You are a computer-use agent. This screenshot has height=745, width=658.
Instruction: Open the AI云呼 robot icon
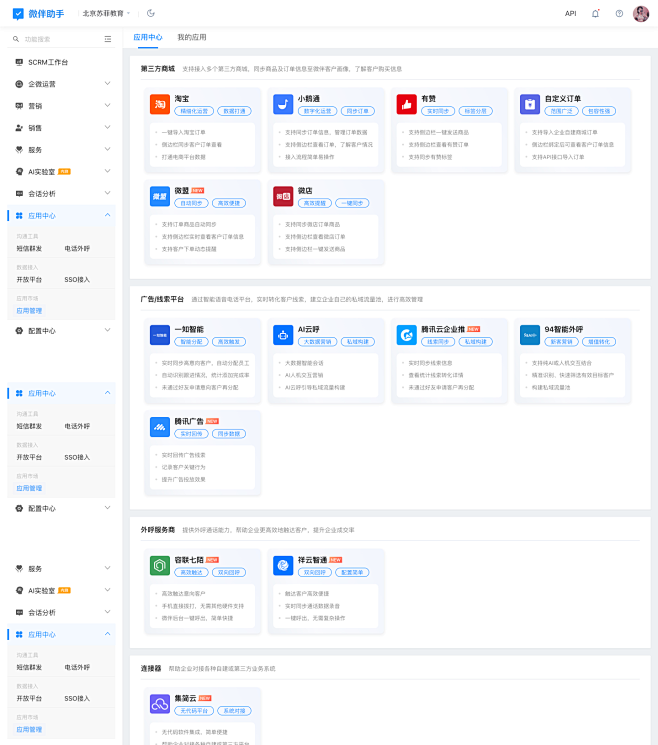pyautogui.click(x=283, y=335)
